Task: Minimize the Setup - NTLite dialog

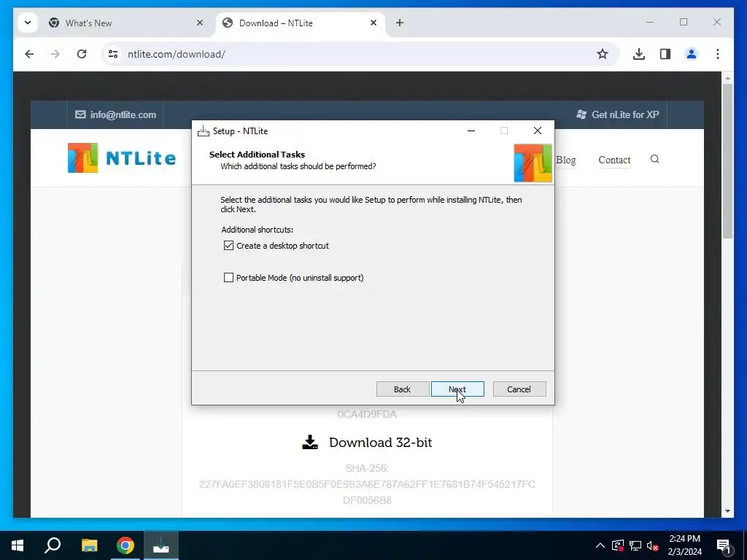Action: 471,131
